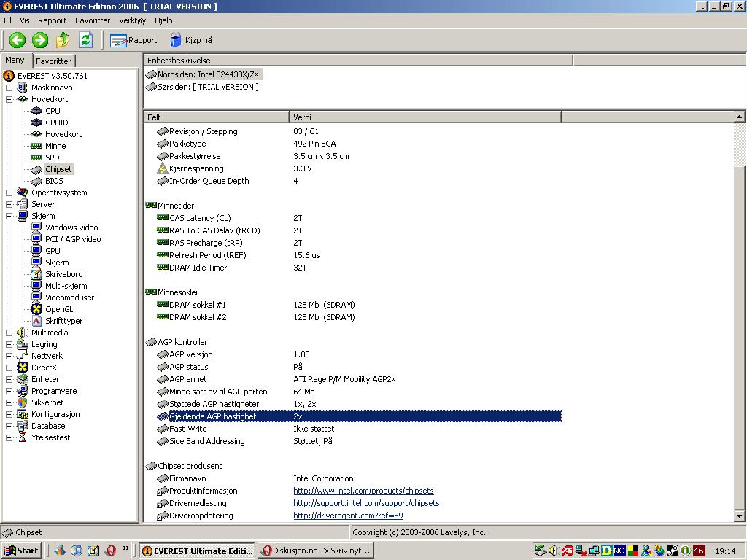Viewport: 747px width, 560px height.
Task: Switch to Diskusjon.no taskbar window
Action: pyautogui.click(x=316, y=551)
